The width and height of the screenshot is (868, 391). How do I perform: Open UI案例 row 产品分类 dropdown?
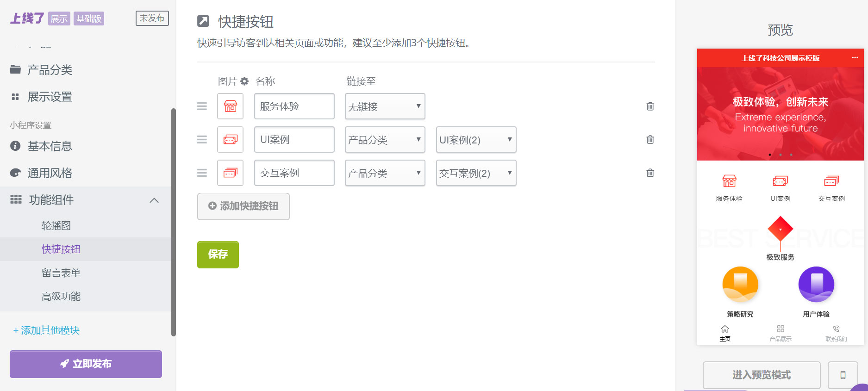pos(385,140)
